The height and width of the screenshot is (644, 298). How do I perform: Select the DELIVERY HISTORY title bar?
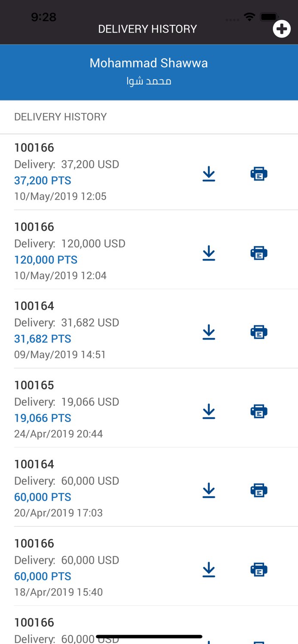(x=147, y=28)
